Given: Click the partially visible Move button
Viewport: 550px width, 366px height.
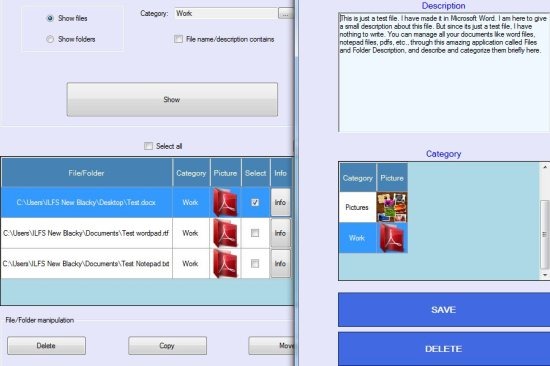Looking at the screenshot, I should pos(271,346).
